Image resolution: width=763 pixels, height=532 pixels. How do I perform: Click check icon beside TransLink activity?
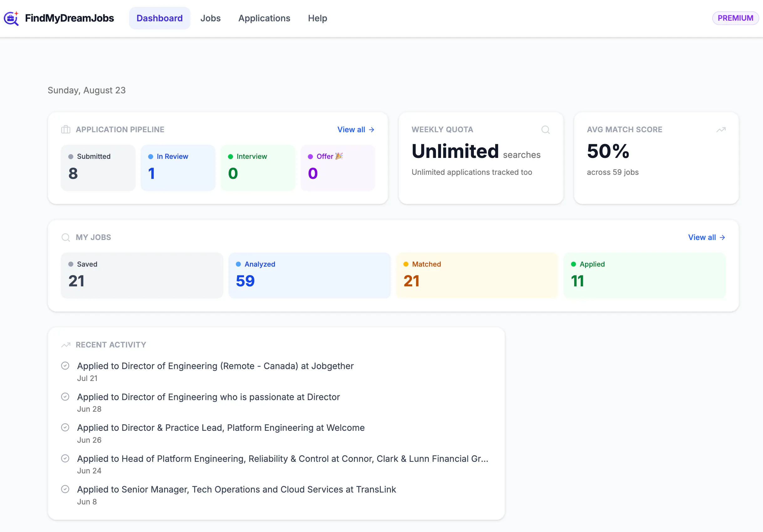(x=65, y=489)
